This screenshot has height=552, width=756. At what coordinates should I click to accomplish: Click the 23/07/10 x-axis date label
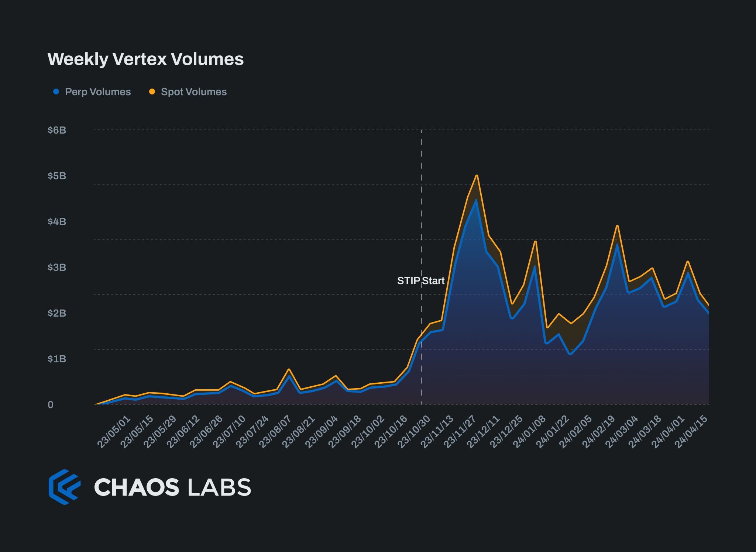click(x=229, y=432)
